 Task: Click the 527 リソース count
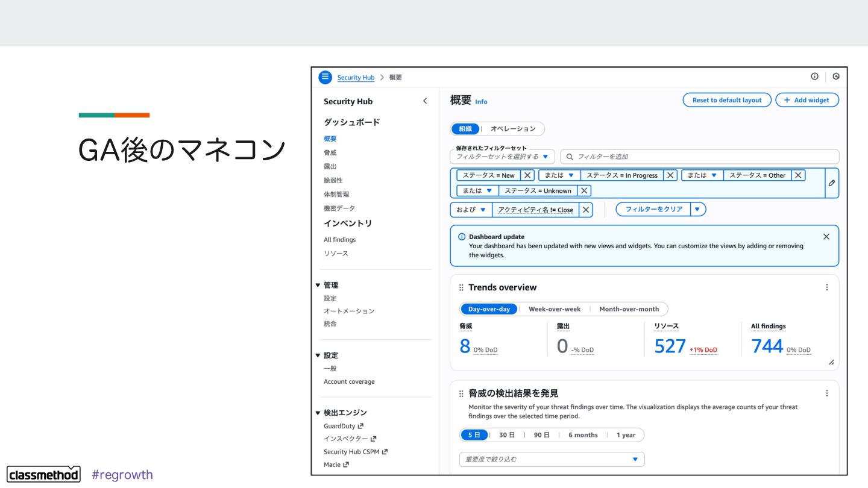[x=670, y=346]
